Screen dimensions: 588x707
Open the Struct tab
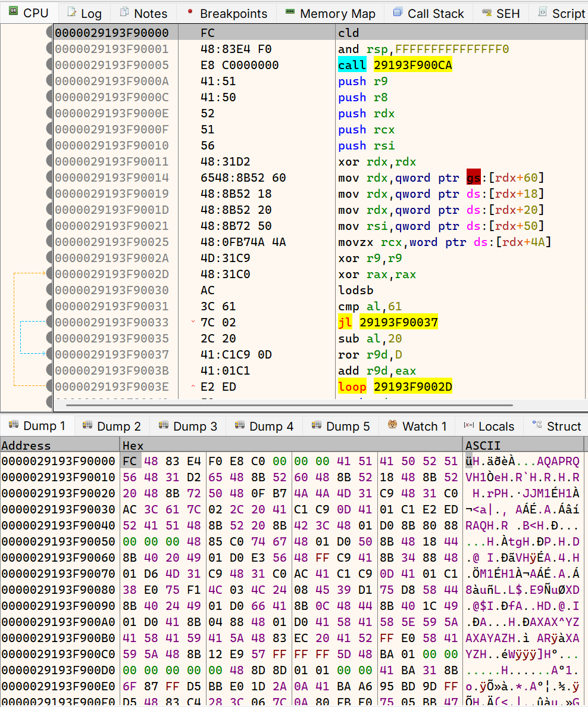[x=556, y=426]
